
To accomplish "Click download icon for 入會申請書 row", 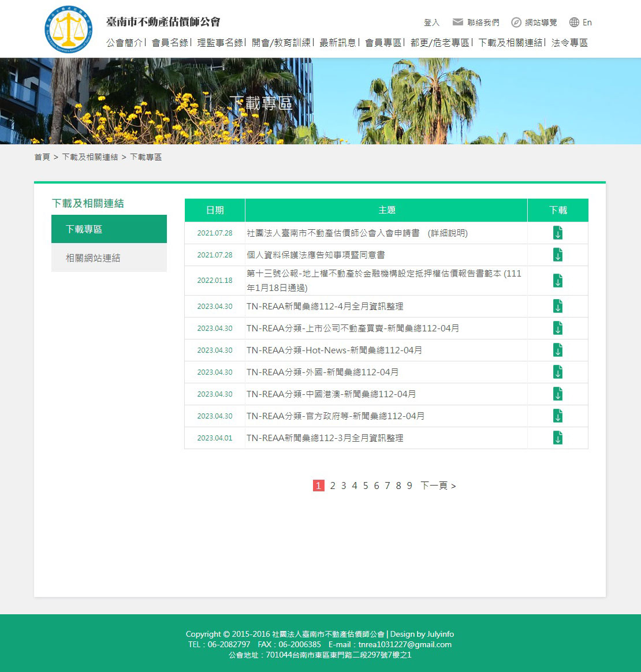I will tap(557, 233).
